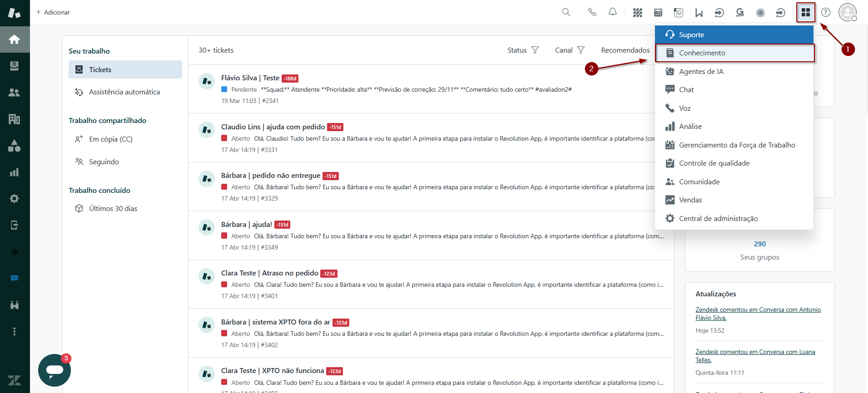
Task: Open the messaging chat bubble widget
Action: (55, 370)
